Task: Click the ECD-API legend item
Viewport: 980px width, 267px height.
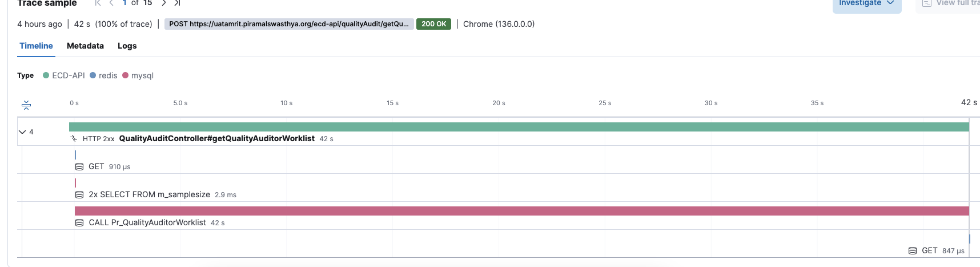Action: click(x=63, y=75)
